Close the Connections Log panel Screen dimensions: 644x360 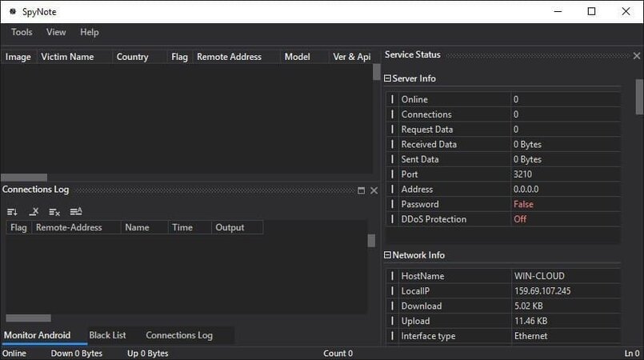(374, 190)
